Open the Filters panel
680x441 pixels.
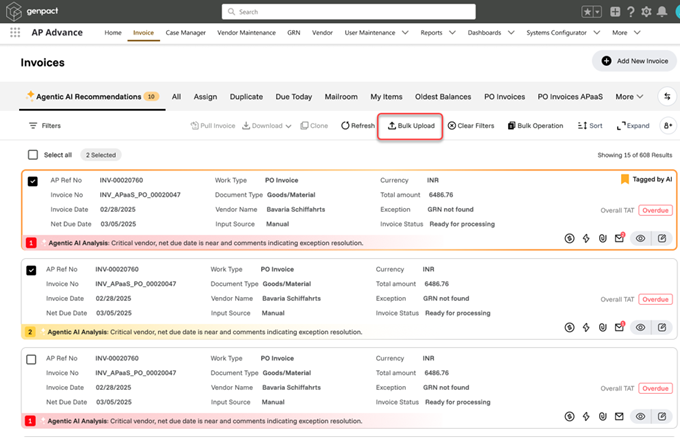pos(44,126)
